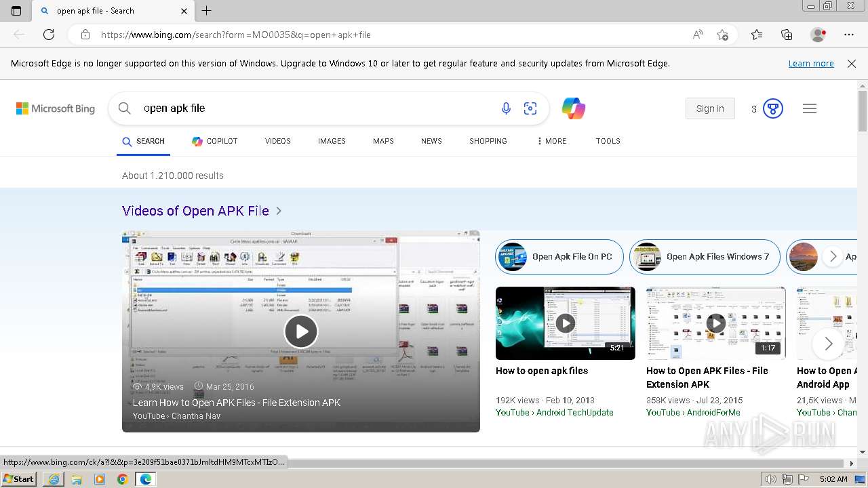
Task: Open Windows Media Player from taskbar
Action: [100, 479]
